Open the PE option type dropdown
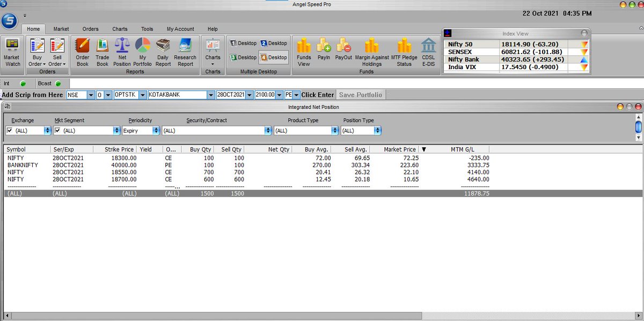This screenshot has width=644, height=321. point(297,95)
